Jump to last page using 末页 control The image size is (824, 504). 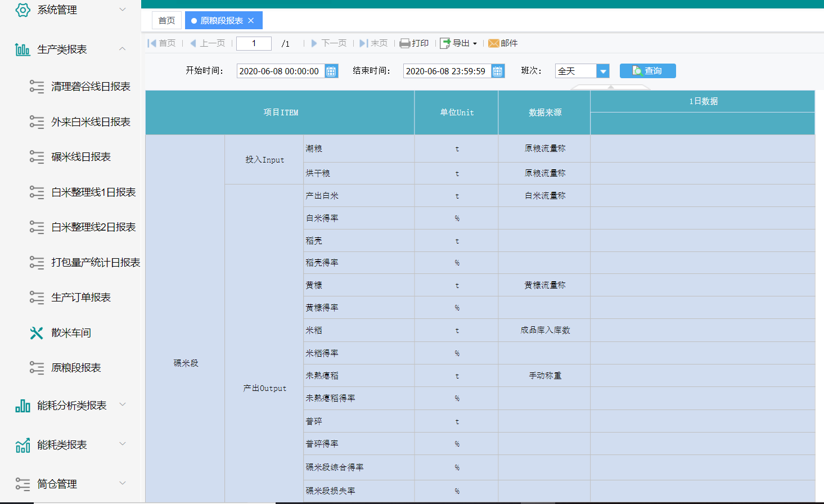[372, 43]
